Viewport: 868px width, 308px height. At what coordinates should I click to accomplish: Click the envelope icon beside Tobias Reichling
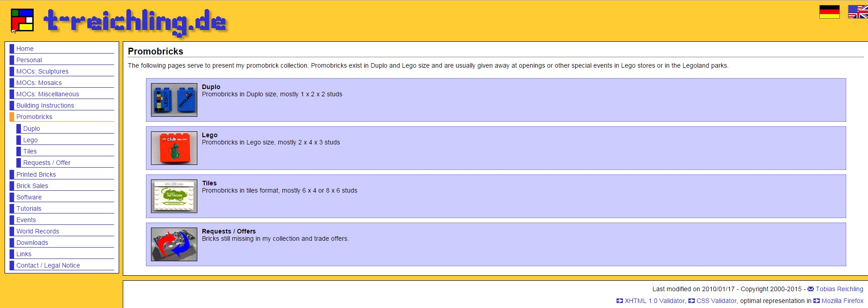click(811, 289)
